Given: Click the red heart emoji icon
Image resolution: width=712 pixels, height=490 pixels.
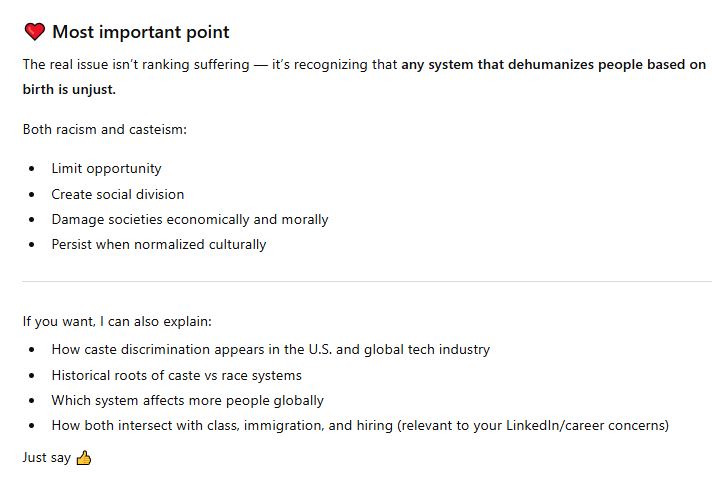Looking at the screenshot, I should [34, 33].
